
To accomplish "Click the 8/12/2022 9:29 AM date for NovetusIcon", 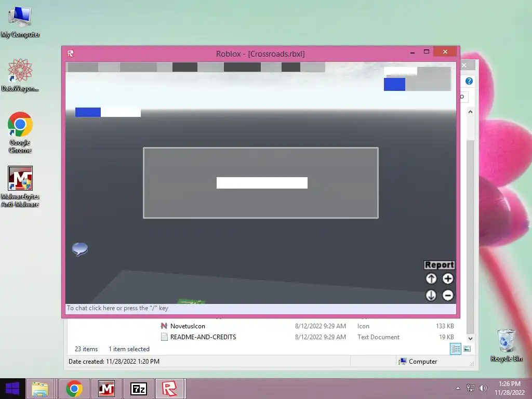I will click(x=320, y=326).
